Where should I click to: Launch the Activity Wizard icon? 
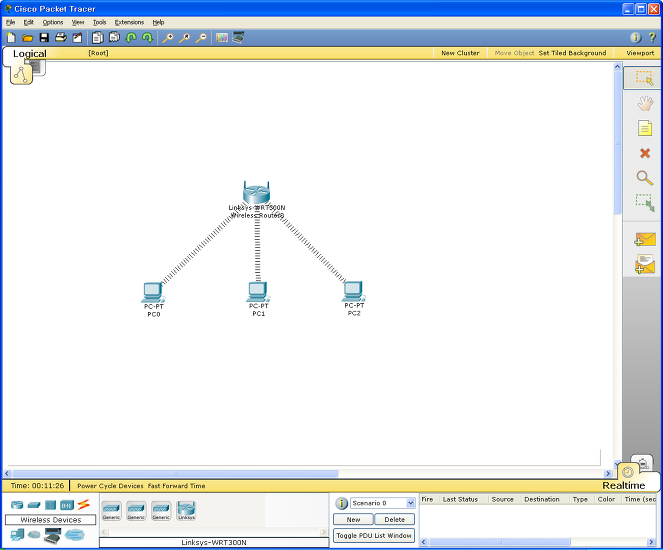[x=77, y=38]
